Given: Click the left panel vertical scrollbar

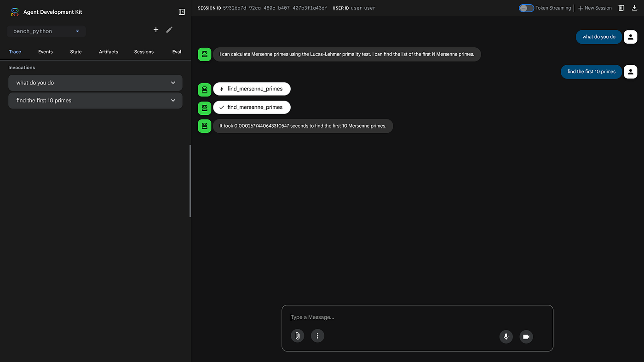Looking at the screenshot, I should (x=190, y=181).
